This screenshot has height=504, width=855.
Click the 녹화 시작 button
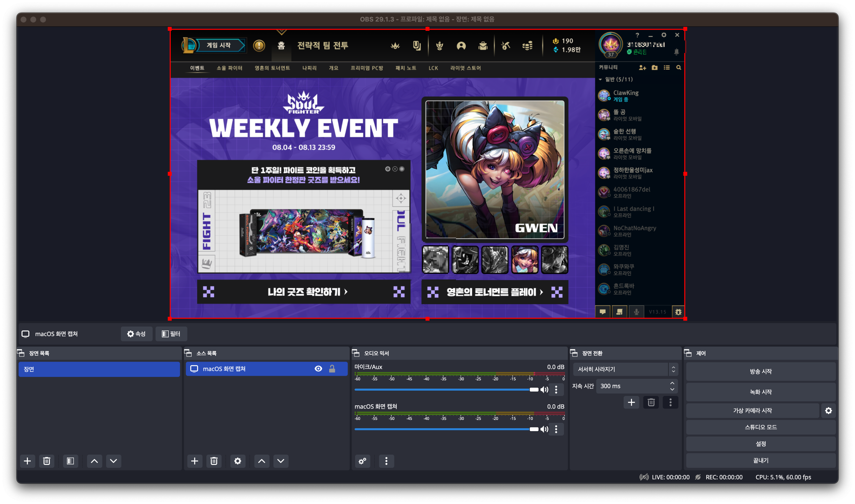[760, 392]
